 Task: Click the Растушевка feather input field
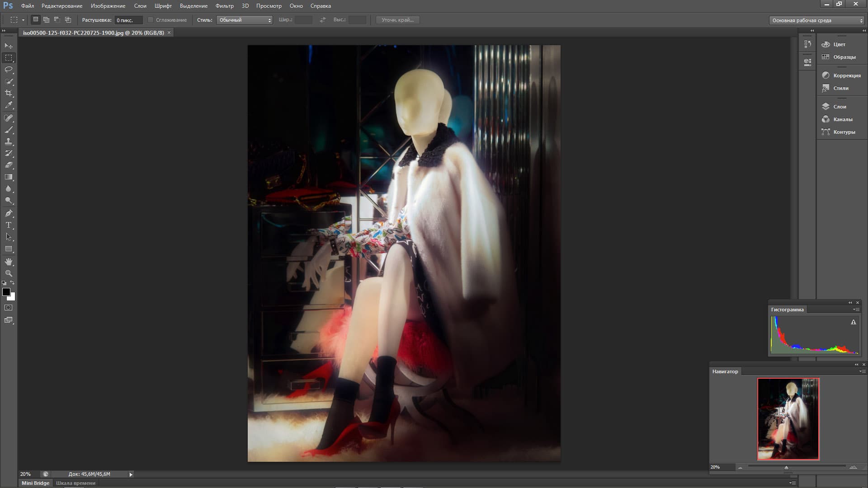pos(128,20)
